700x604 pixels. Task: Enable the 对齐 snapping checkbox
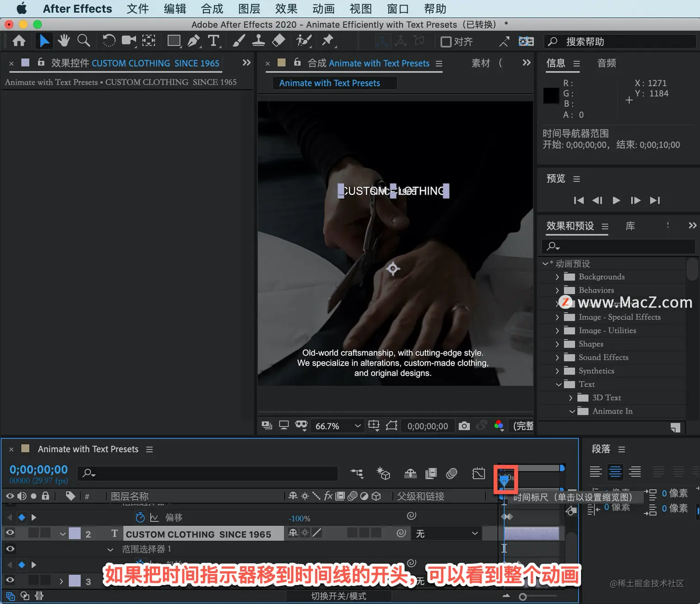pos(446,42)
